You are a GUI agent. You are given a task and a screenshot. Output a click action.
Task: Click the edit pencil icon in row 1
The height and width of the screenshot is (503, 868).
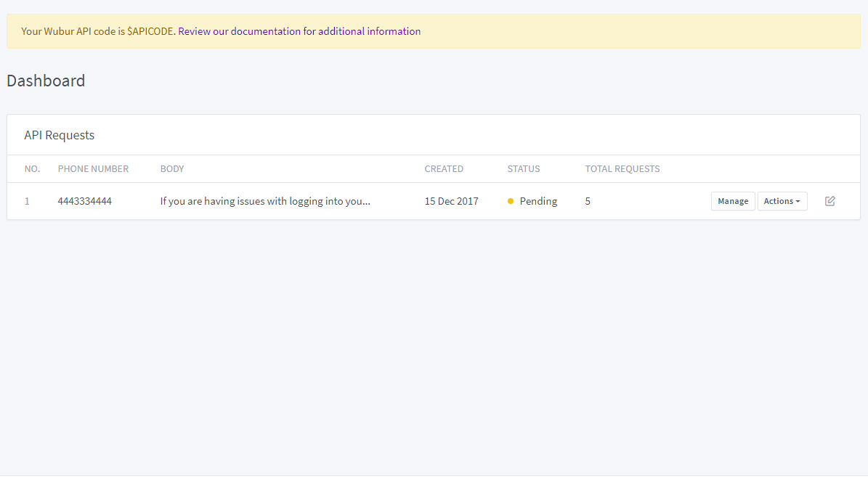(830, 202)
